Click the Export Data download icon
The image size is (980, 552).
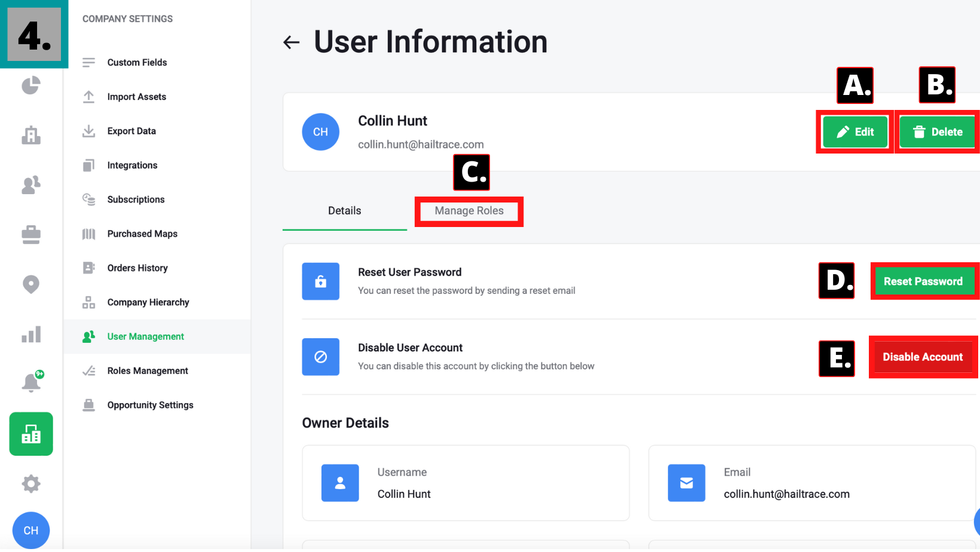[88, 131]
